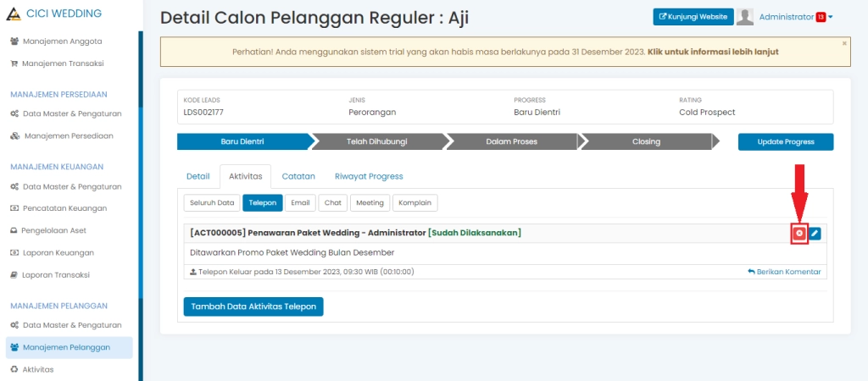Select the Closing progress step
This screenshot has width=868, height=381.
click(x=646, y=141)
